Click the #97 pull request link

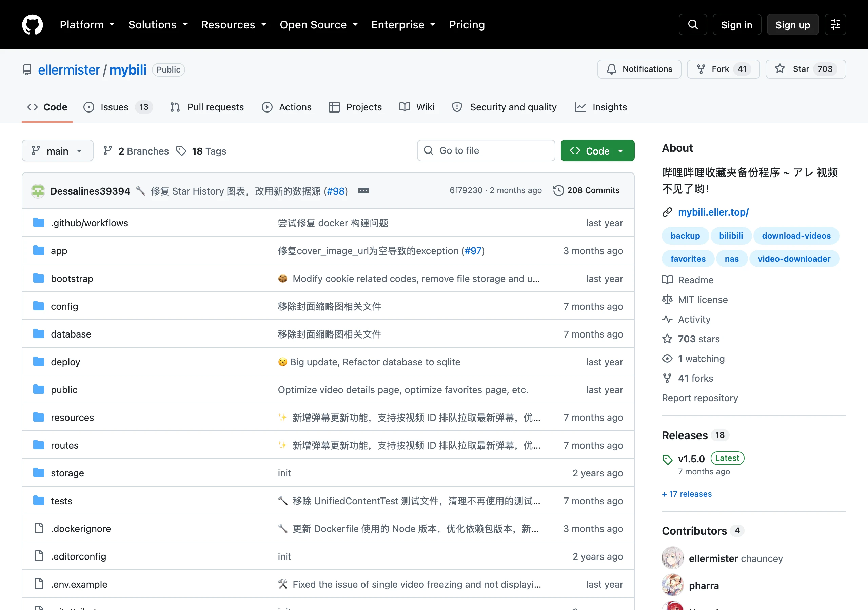click(x=473, y=251)
